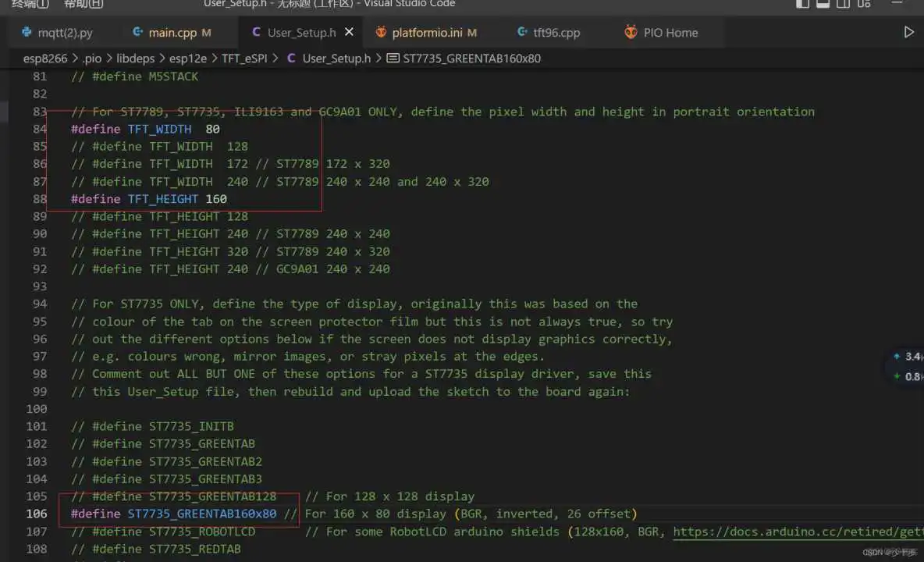Viewport: 924px width, 562px height.
Task: Click line number 88 in the gutter
Action: tap(40, 199)
